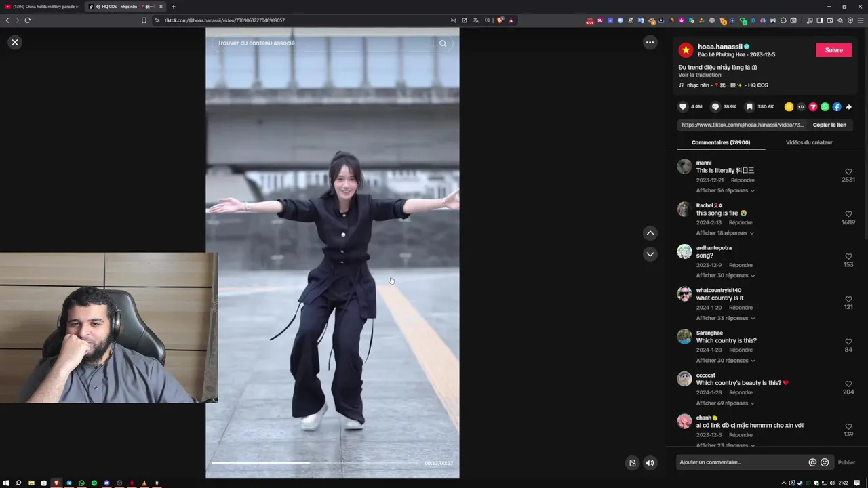Open the extensions puzzle icon
Viewport: 868px width, 488px height.
[783, 20]
